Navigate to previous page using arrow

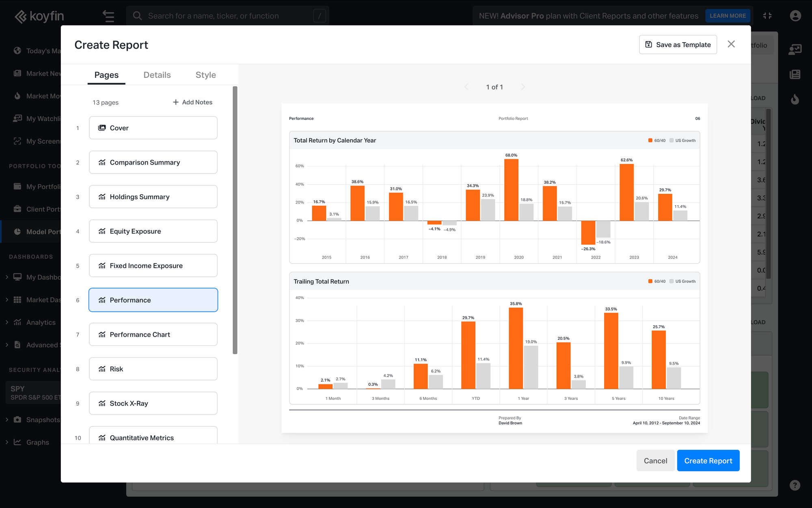[466, 87]
